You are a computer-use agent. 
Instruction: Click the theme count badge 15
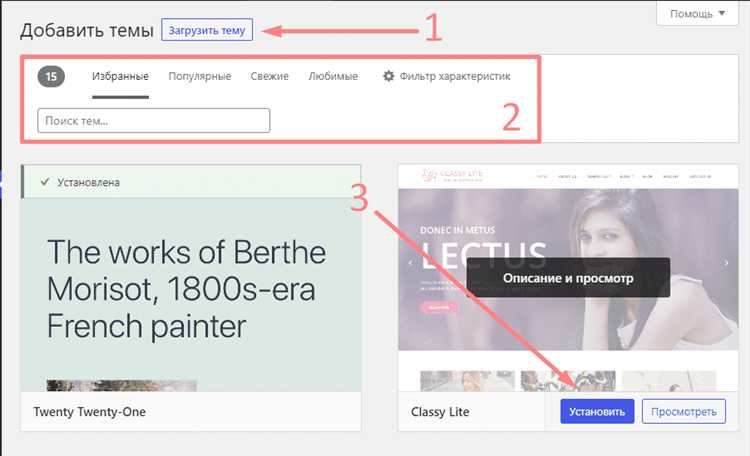(x=51, y=77)
